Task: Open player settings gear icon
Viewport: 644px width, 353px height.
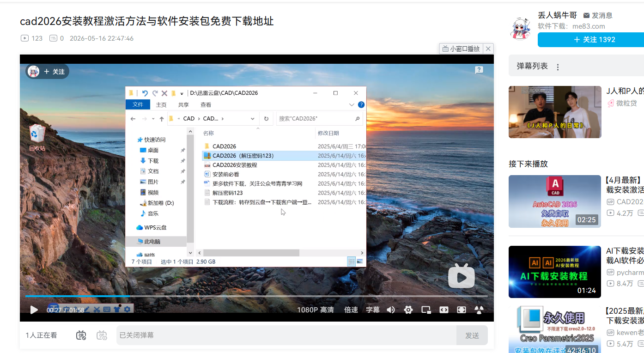Action: tap(408, 310)
